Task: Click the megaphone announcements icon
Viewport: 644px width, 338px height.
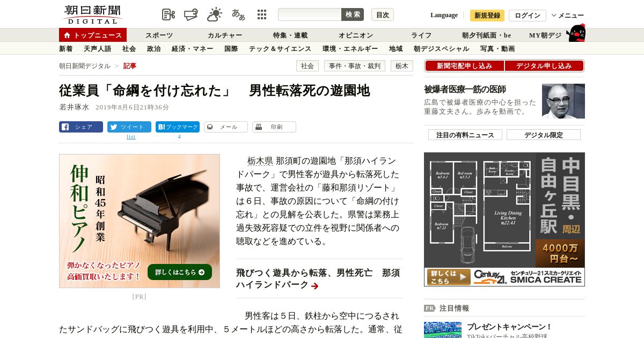Action: [191, 14]
